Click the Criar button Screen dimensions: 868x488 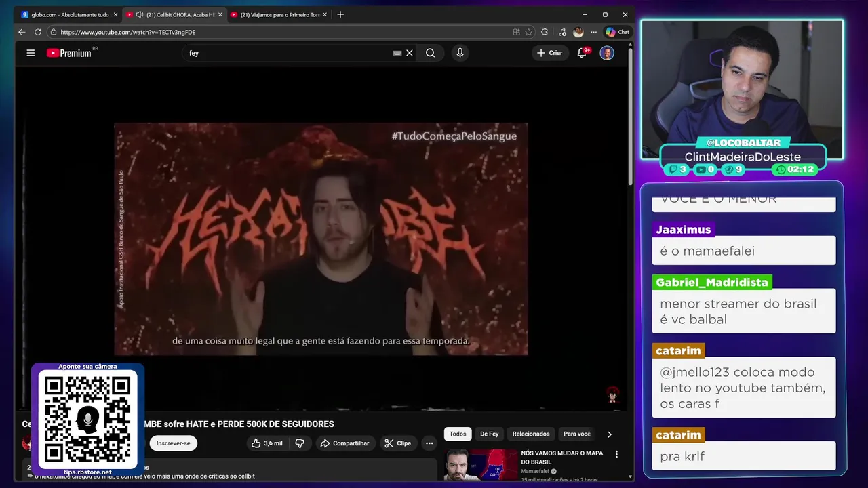coord(550,53)
